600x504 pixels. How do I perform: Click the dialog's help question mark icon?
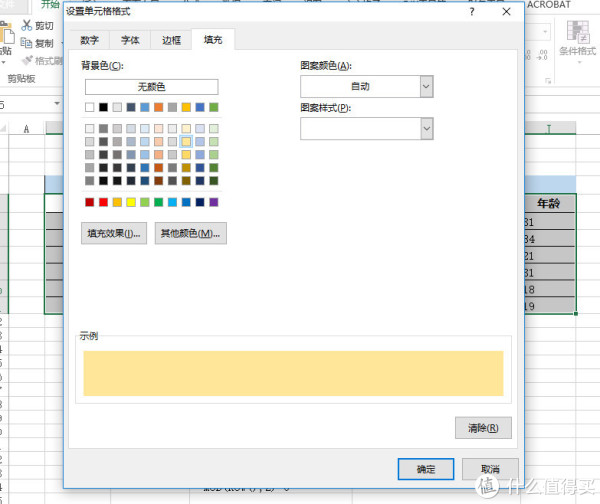471,11
